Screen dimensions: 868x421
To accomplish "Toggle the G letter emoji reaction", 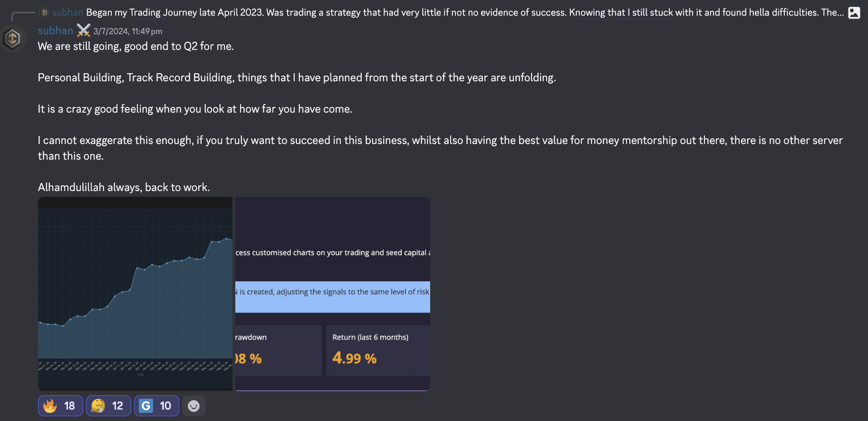I will 156,406.
